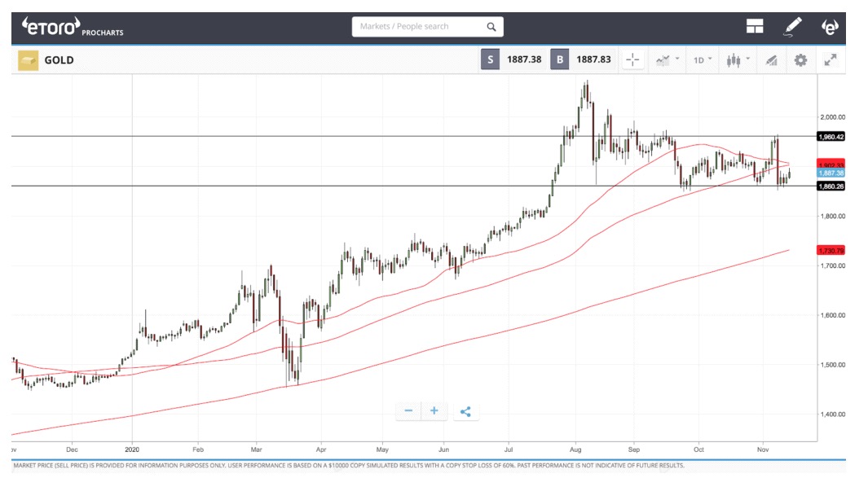This screenshot has width=868, height=478.
Task: Click the search magnifier icon
Action: point(491,27)
